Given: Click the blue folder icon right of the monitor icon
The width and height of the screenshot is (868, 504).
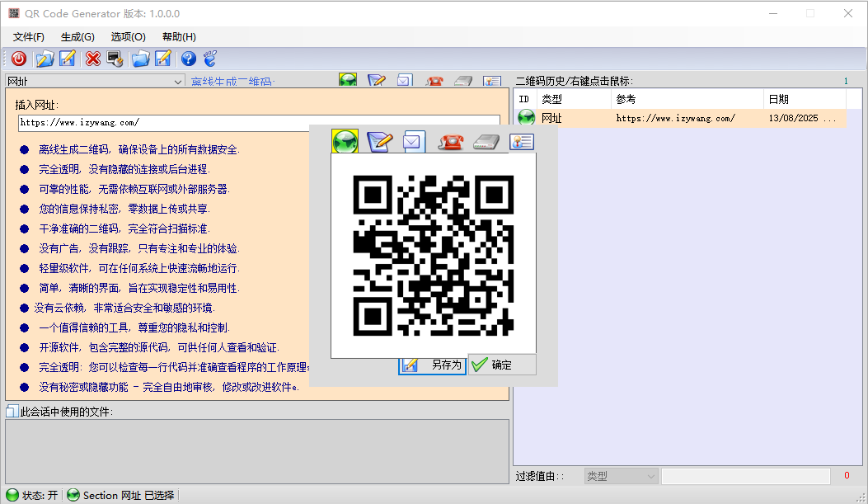Looking at the screenshot, I should pyautogui.click(x=141, y=59).
